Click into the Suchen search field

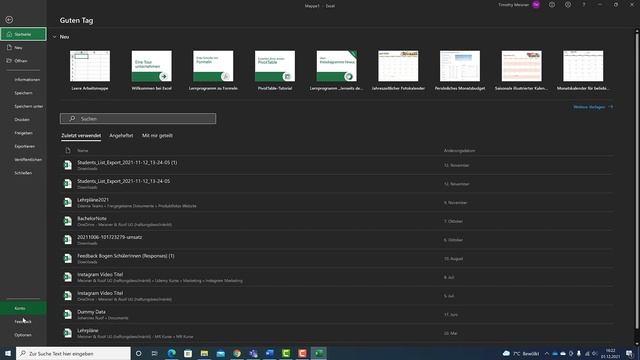(x=138, y=119)
